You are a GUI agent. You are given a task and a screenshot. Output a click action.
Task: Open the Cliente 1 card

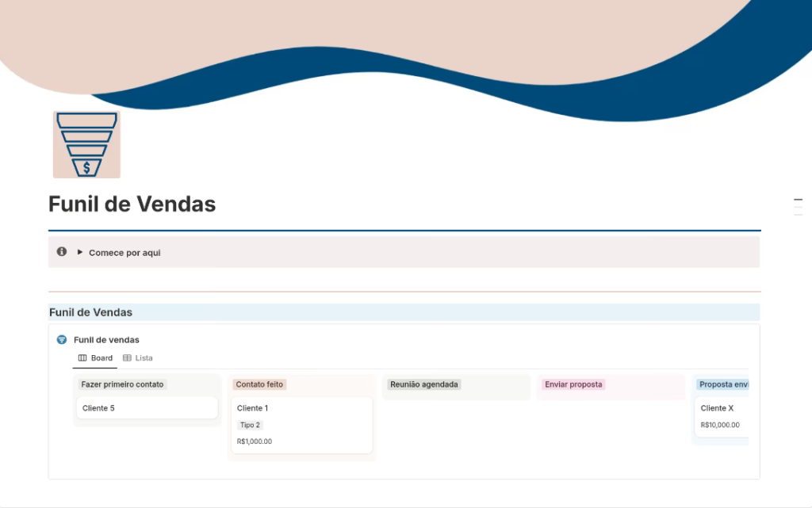pos(301,408)
